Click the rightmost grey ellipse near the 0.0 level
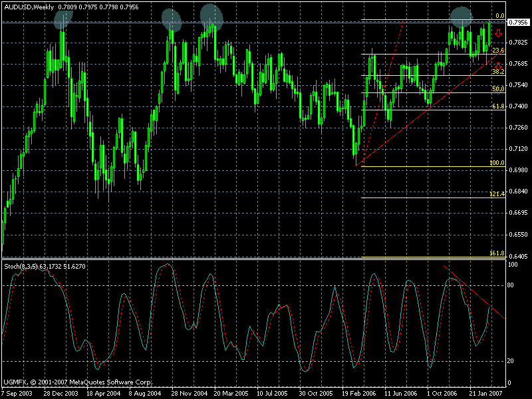532x399 pixels. coord(462,17)
